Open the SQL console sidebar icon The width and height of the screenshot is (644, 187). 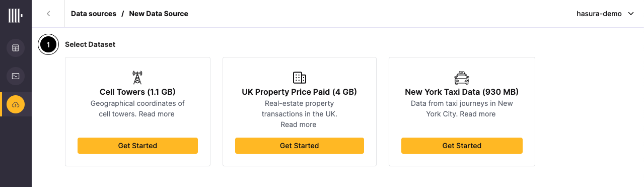click(16, 76)
